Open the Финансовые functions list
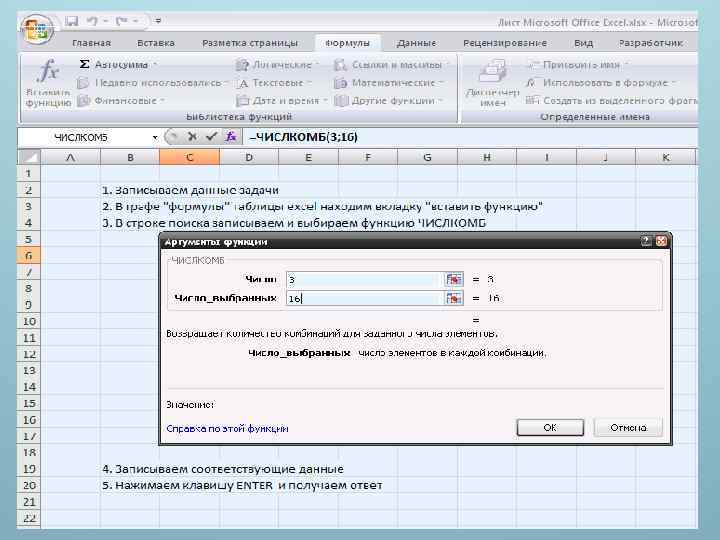Image resolution: width=720 pixels, height=540 pixels. coord(121,101)
